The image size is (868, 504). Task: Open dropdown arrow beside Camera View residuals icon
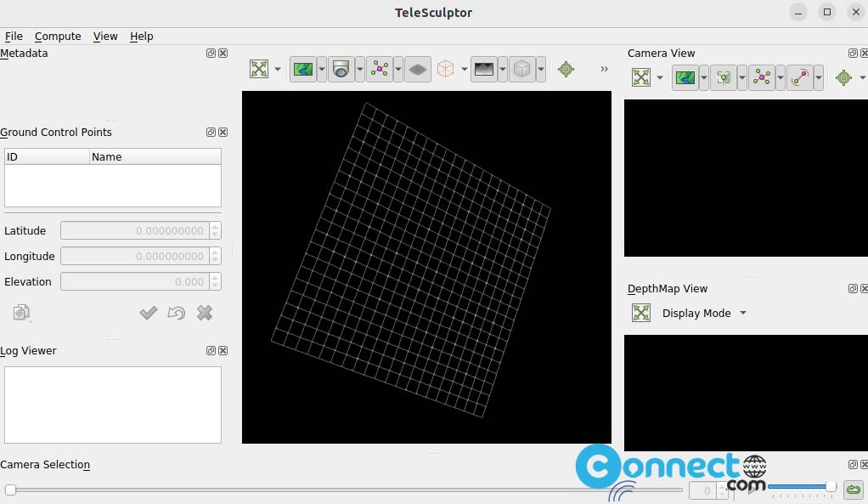[819, 77]
